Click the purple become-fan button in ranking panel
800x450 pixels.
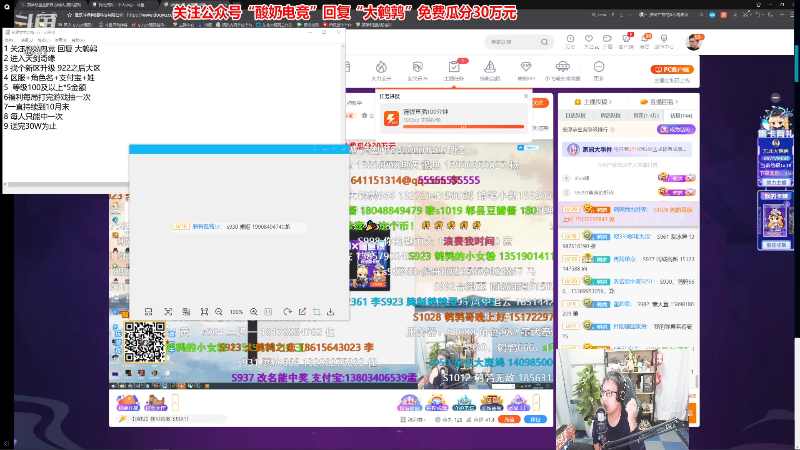coord(676,130)
